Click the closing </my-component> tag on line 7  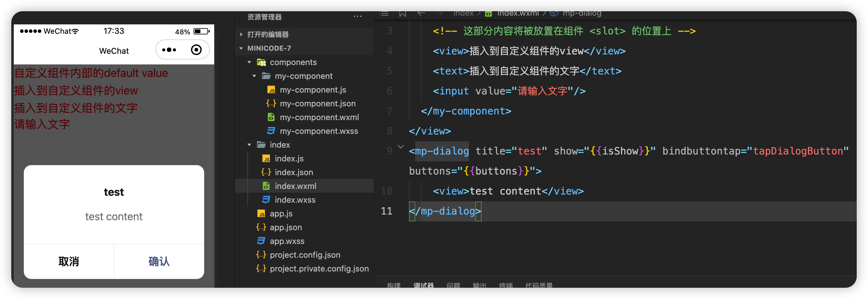466,111
